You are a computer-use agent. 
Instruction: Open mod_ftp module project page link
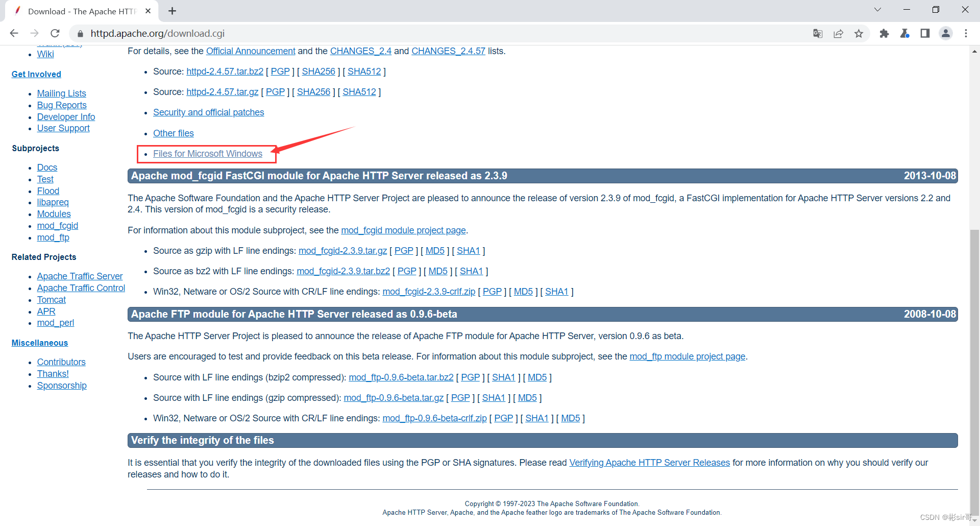(688, 356)
